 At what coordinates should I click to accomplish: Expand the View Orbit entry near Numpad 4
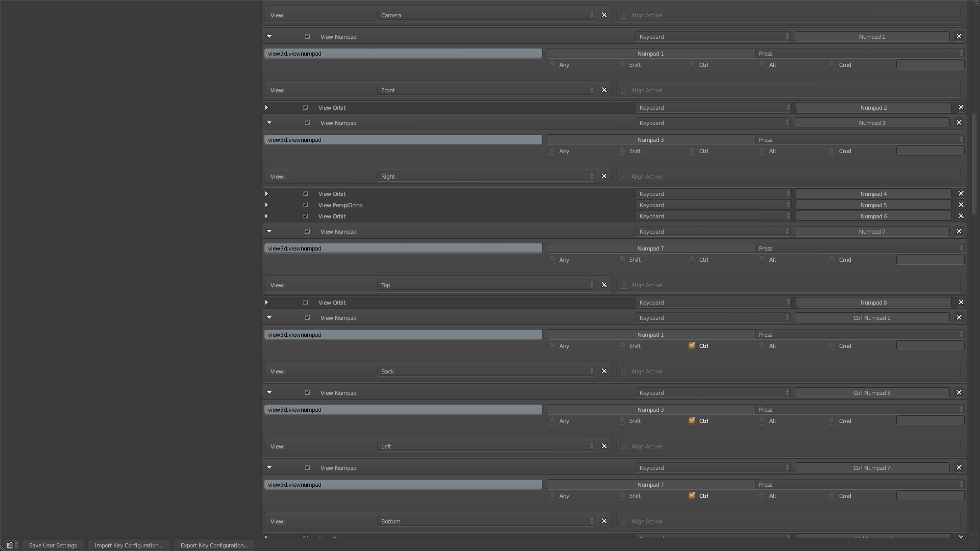point(267,194)
